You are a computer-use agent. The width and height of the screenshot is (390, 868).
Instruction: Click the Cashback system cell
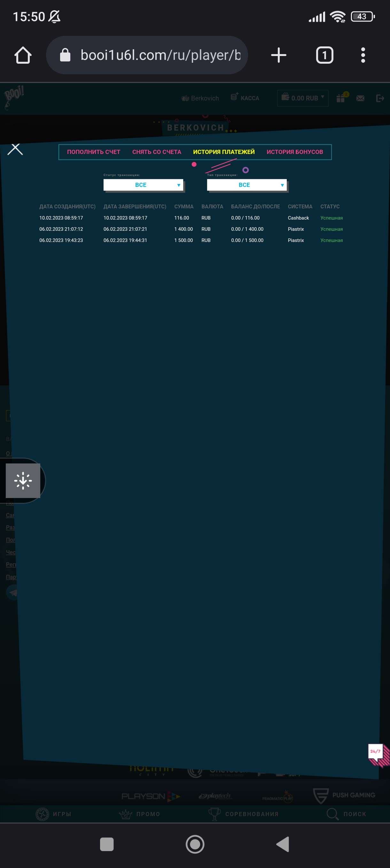tap(298, 218)
